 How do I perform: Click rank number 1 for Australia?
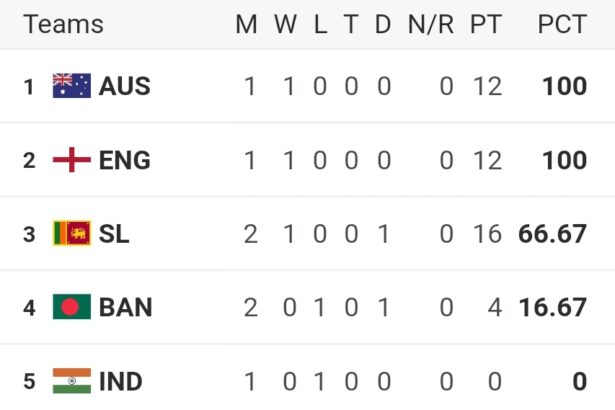29,87
